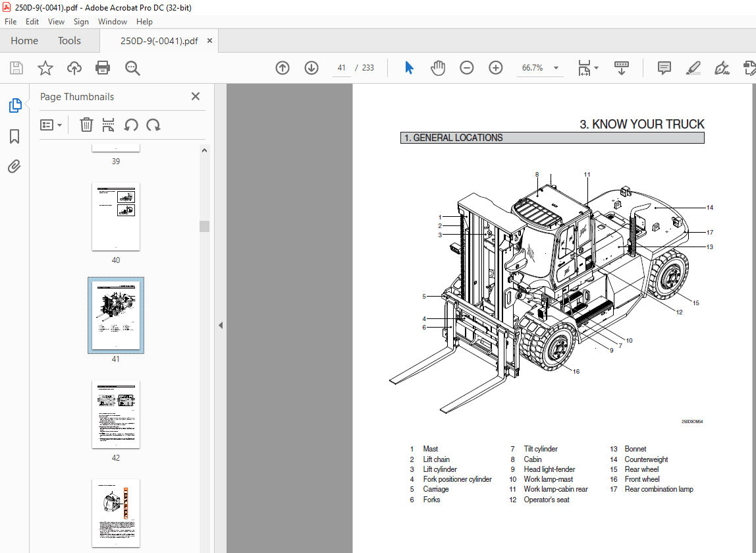Zoom in with the plus button

496,68
